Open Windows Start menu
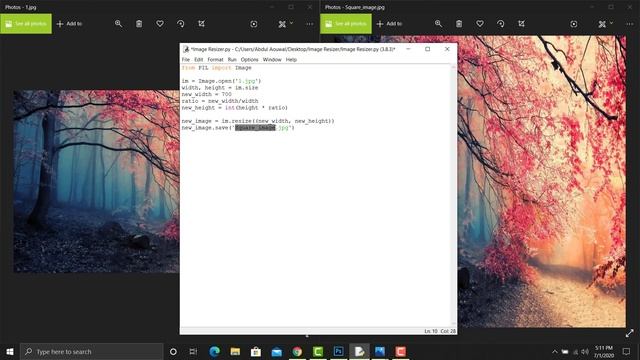This screenshot has width=640, height=360. click(x=10, y=351)
